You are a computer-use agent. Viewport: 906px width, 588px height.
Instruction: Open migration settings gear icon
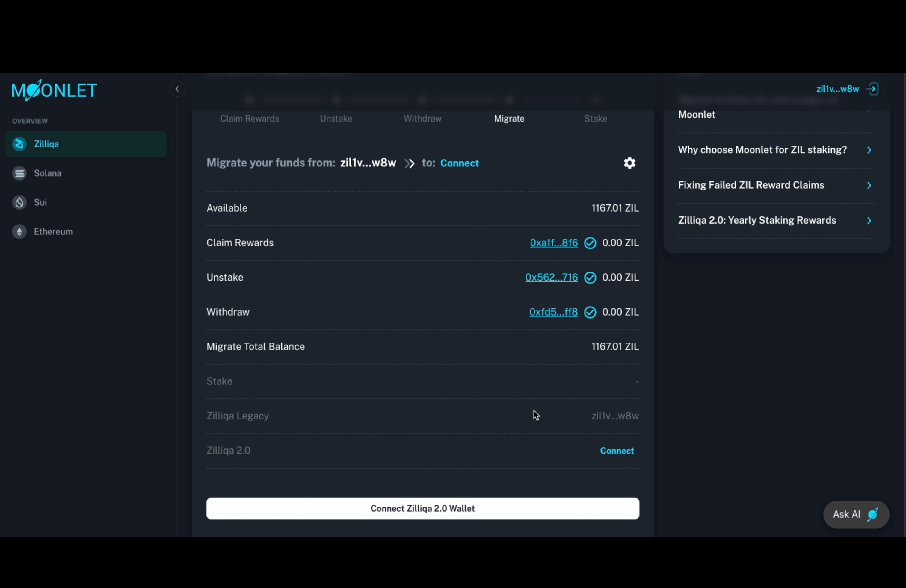point(630,163)
